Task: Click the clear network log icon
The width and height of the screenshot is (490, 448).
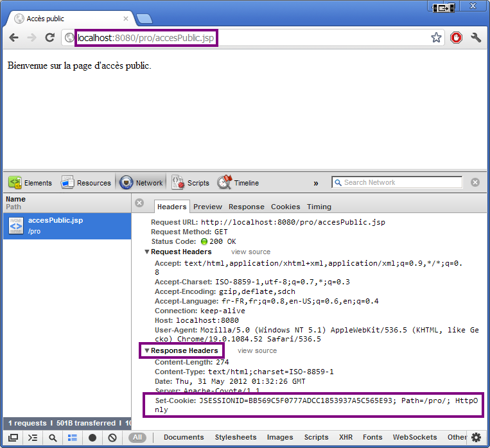Action: [x=112, y=438]
